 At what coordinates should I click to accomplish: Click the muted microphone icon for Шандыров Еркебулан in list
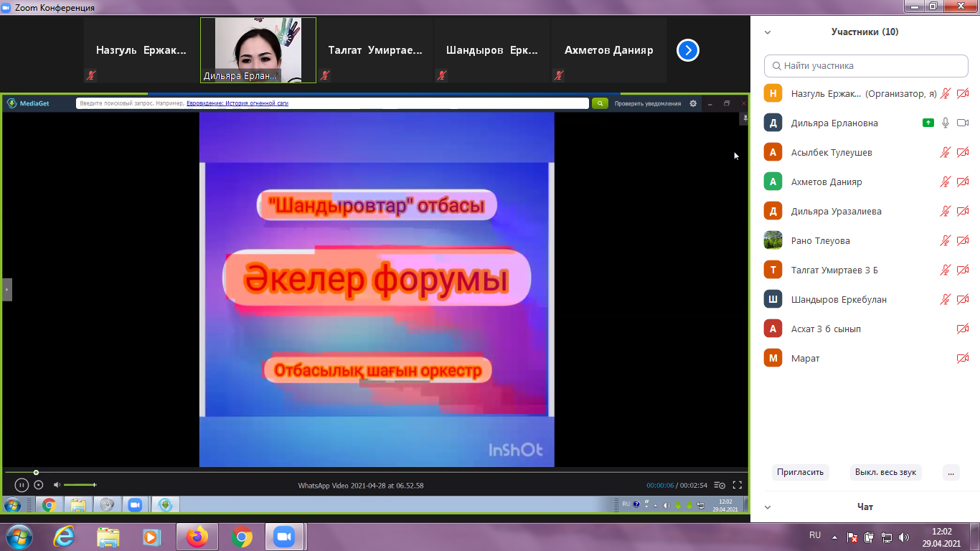coord(946,299)
